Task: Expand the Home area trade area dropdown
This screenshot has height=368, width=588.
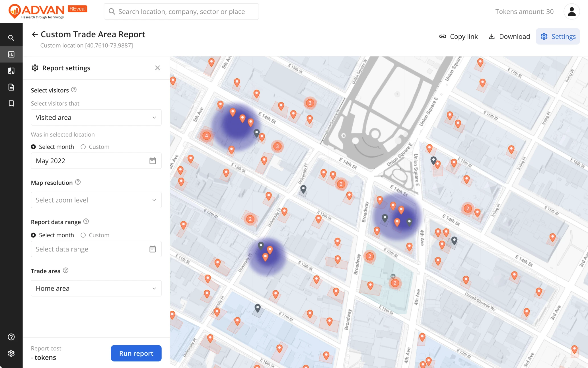Action: click(96, 288)
